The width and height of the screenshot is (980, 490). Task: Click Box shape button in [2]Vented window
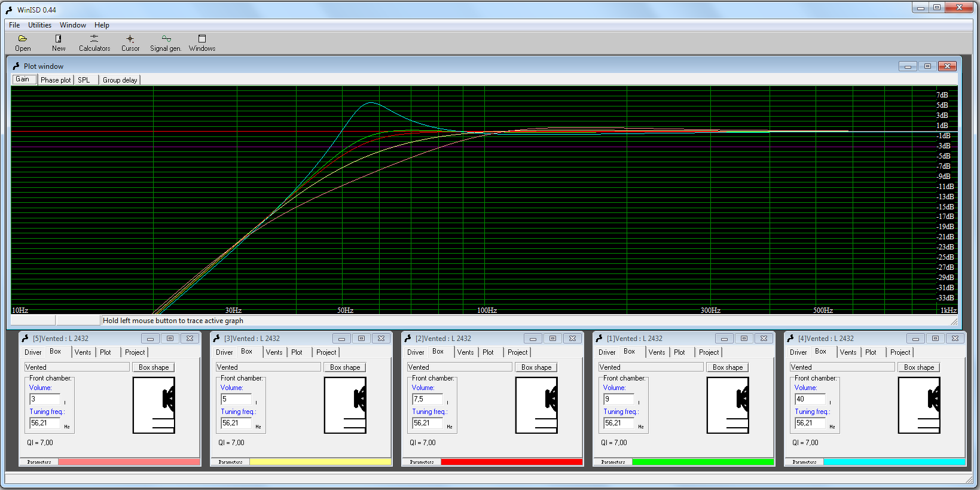536,367
